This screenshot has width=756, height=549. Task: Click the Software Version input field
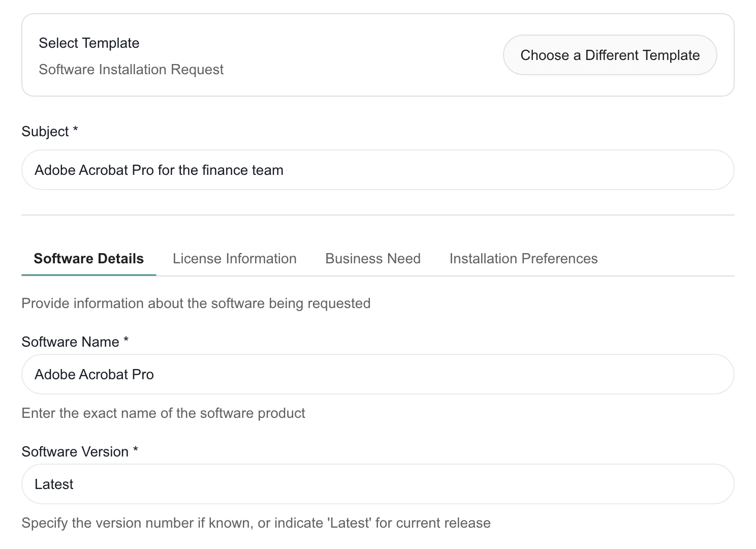[378, 484]
